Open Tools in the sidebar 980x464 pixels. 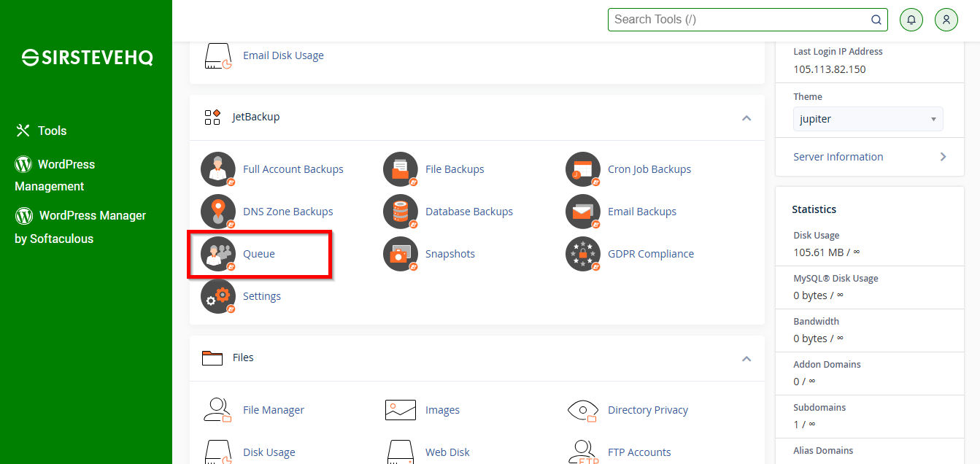pyautogui.click(x=41, y=131)
